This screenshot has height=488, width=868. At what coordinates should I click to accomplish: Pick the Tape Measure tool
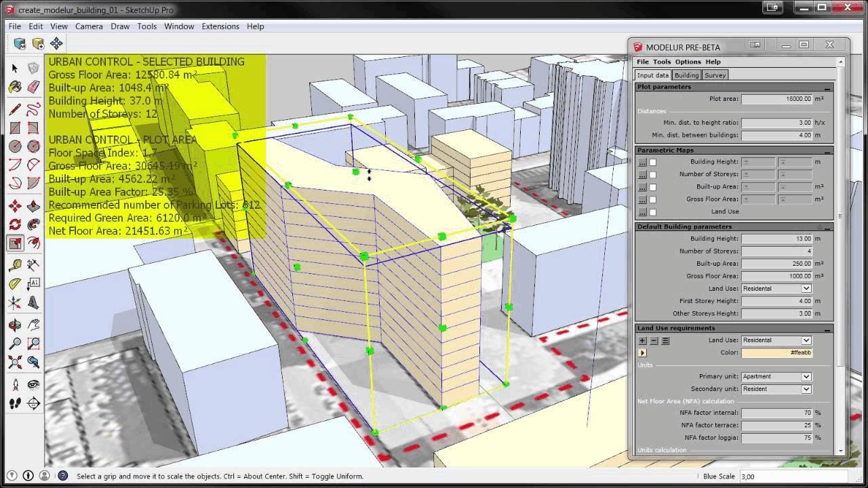click(x=15, y=265)
